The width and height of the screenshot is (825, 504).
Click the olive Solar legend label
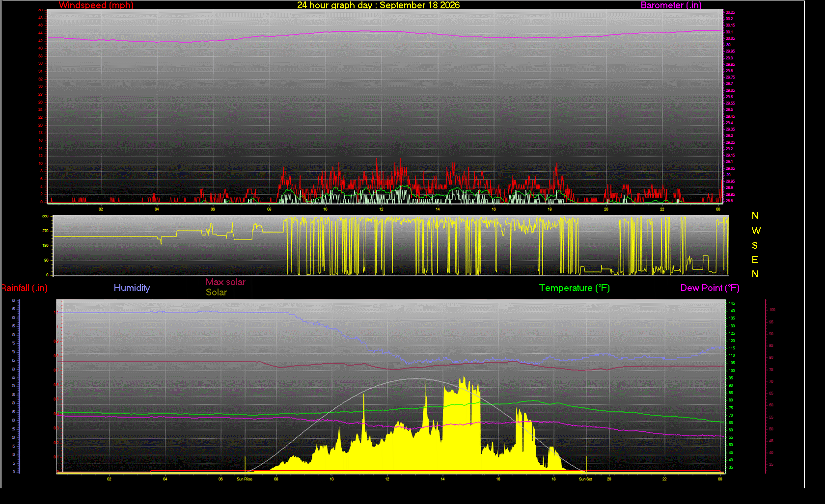point(216,292)
